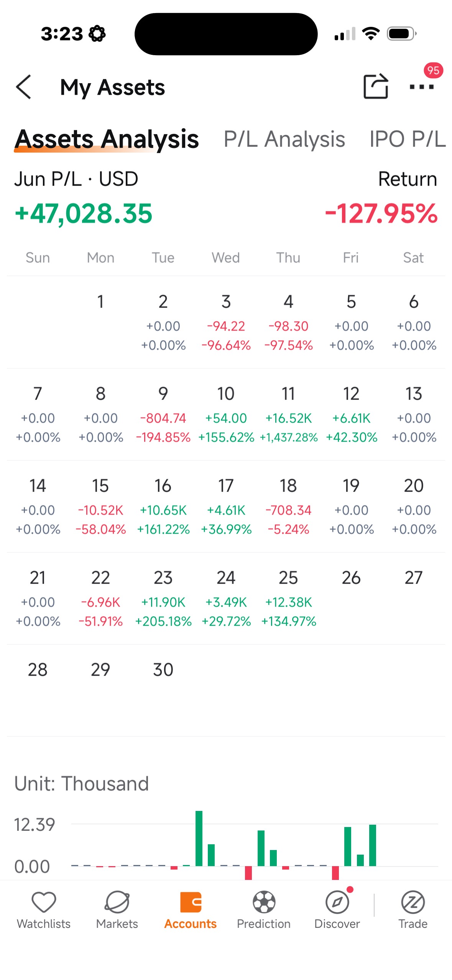Open the Discover compass icon
Screen dimensions: 452x980
(x=337, y=902)
